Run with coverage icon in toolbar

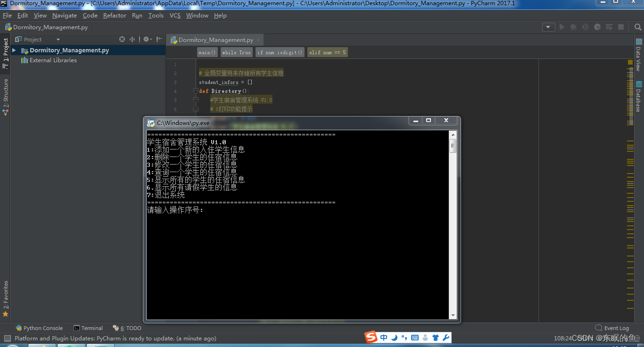586,27
